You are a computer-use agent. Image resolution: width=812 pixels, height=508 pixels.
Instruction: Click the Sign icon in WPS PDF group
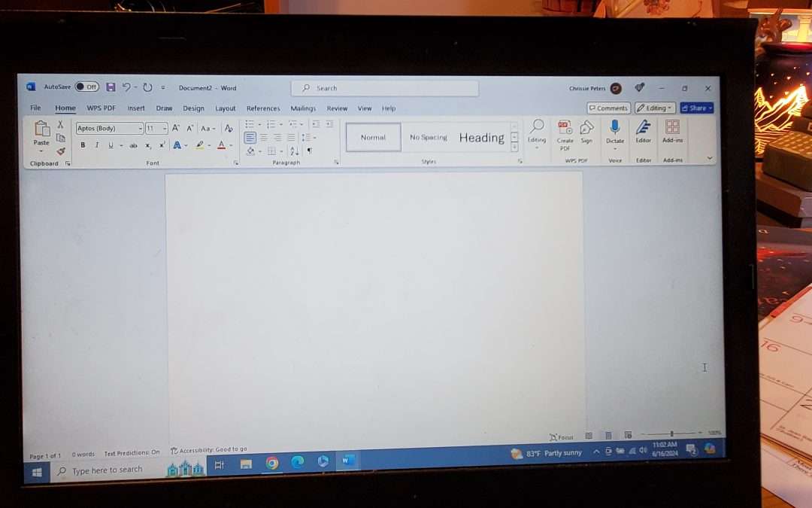tap(586, 128)
